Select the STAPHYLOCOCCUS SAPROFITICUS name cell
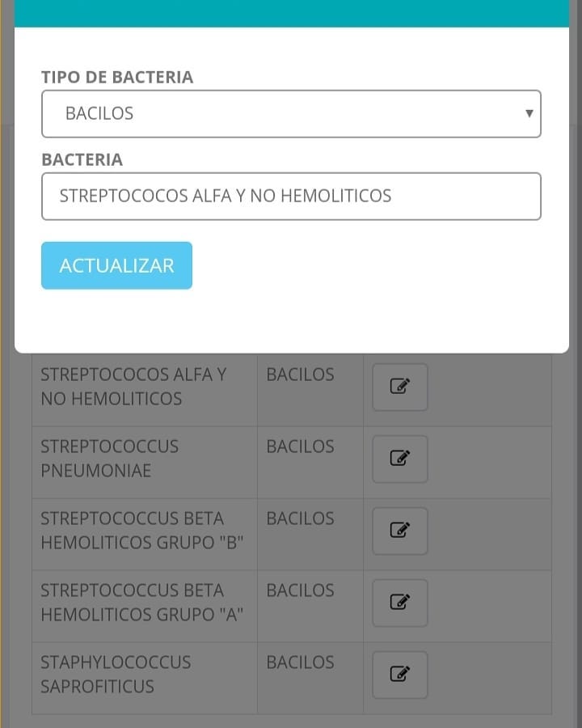 click(x=145, y=678)
